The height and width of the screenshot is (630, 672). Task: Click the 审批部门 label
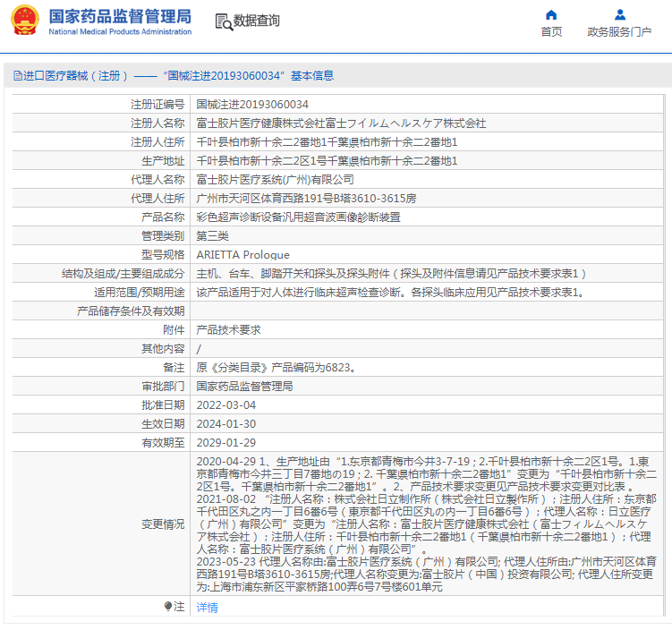pos(163,387)
